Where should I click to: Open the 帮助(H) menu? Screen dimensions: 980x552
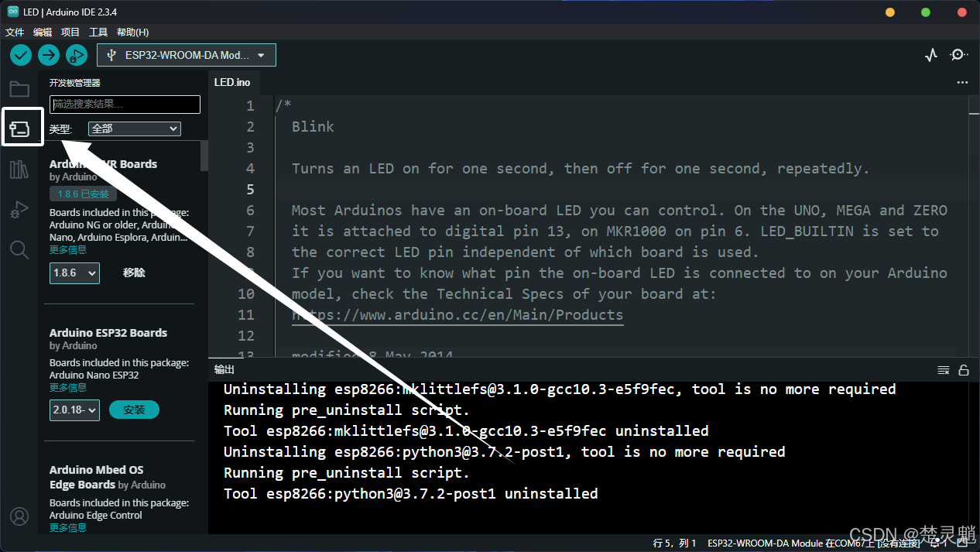point(132,33)
